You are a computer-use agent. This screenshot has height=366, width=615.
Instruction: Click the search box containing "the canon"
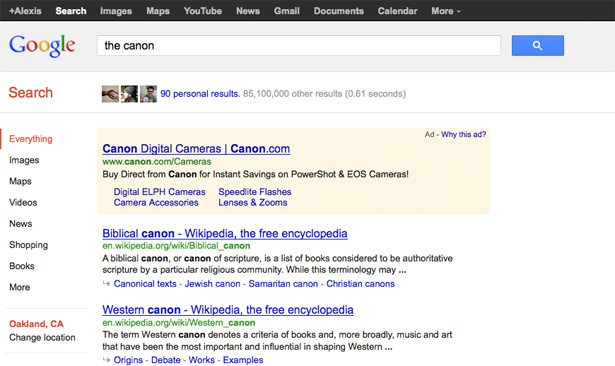pyautogui.click(x=299, y=46)
